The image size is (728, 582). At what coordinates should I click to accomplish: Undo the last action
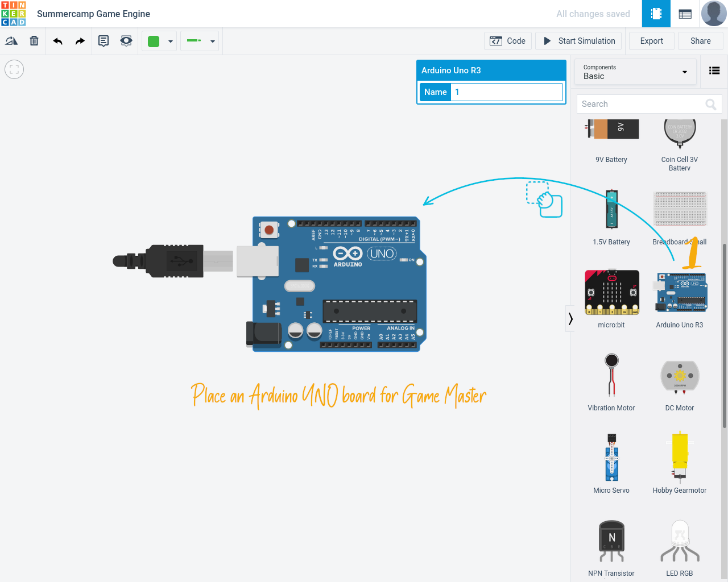click(57, 41)
